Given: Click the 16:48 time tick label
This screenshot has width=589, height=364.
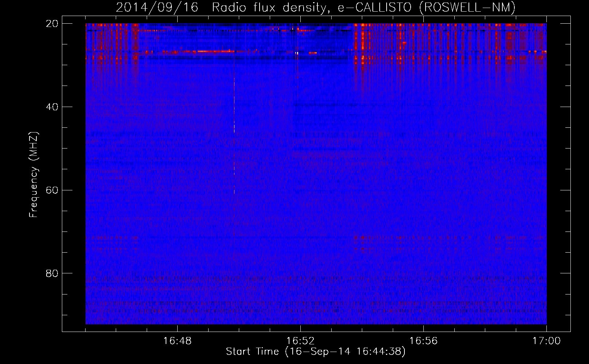Looking at the screenshot, I should (177, 341).
